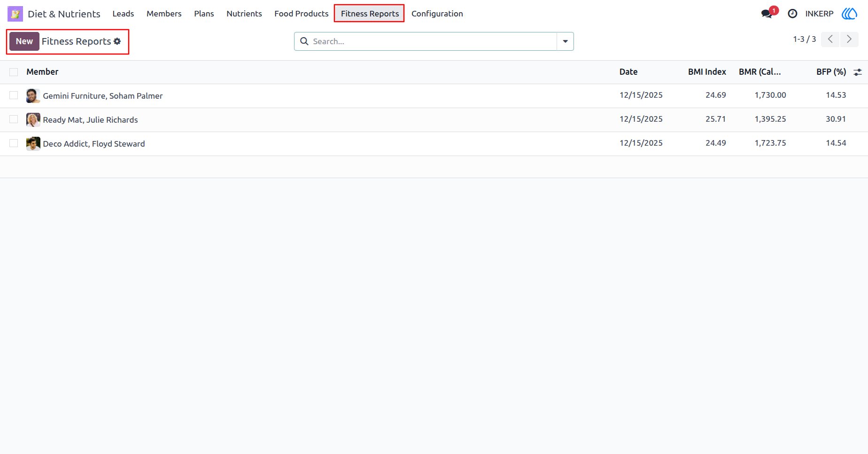The width and height of the screenshot is (868, 454).
Task: Expand the search options dropdown arrow
Action: pyautogui.click(x=565, y=41)
